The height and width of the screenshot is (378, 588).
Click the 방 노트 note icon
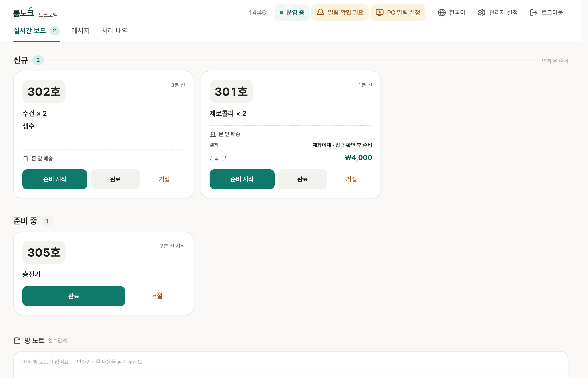tap(17, 340)
